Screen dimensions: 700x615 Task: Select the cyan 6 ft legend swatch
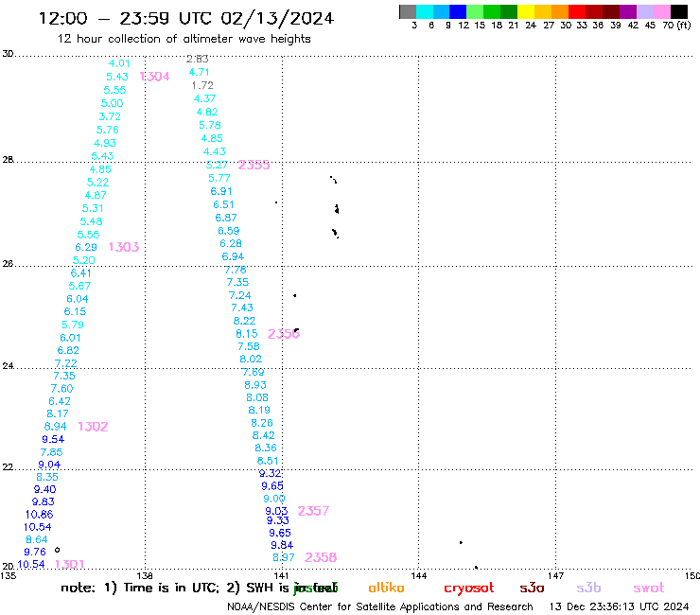(x=425, y=11)
